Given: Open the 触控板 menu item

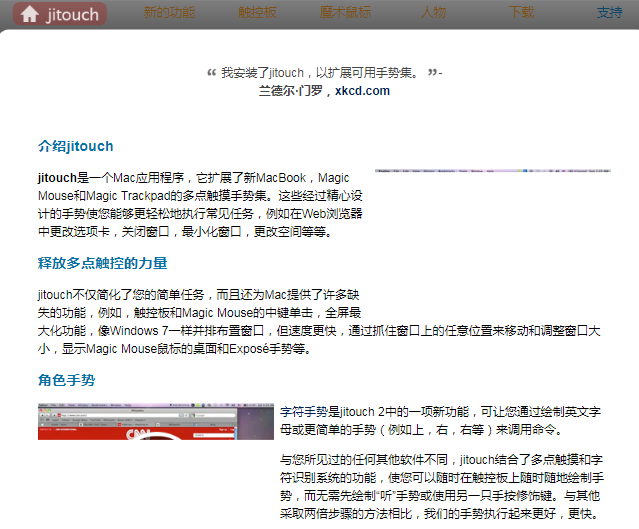Looking at the screenshot, I should pyautogui.click(x=257, y=12).
